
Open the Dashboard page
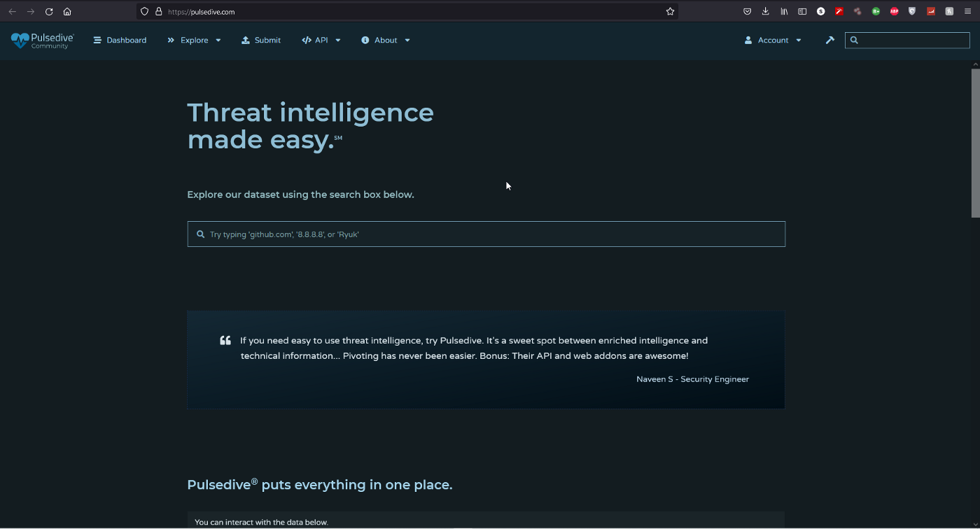coord(120,41)
